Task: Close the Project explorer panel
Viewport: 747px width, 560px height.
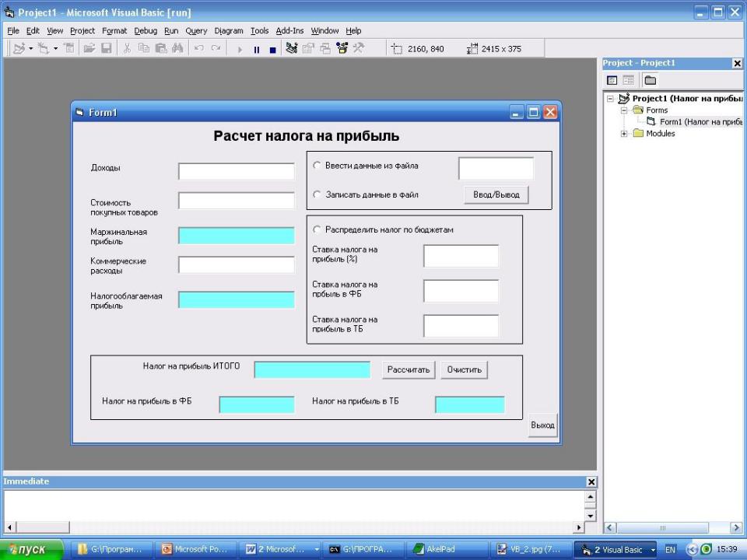Action: click(737, 63)
